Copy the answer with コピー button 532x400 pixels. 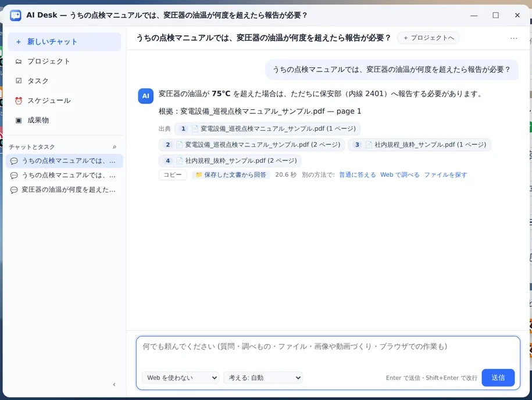tap(172, 175)
